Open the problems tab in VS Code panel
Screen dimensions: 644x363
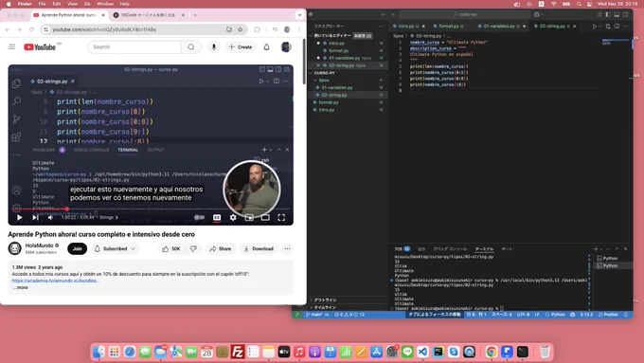pyautogui.click(x=402, y=248)
